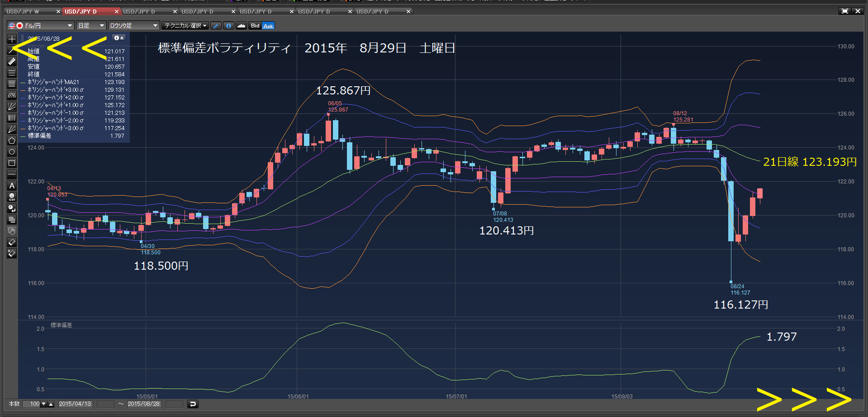Click the 2015/08/28 end date field

pyautogui.click(x=143, y=404)
